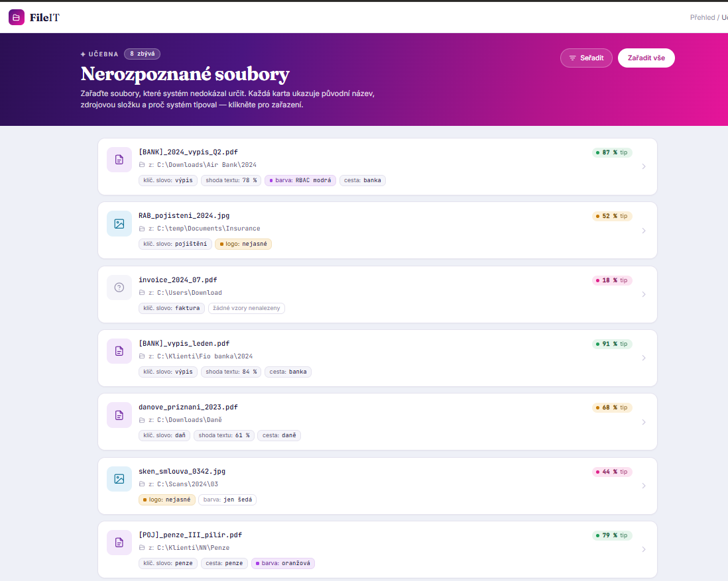
Task: Click the 'cesta: daně' tag
Action: pos(279,435)
